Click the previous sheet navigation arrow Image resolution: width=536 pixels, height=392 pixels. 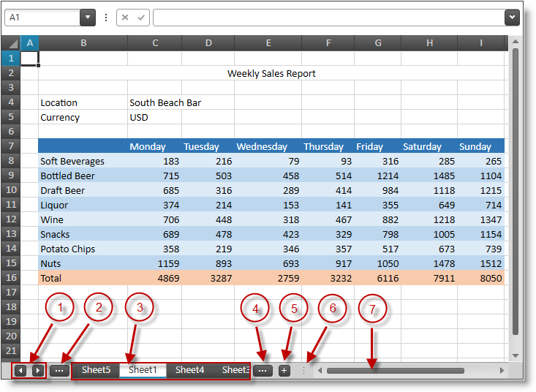pos(21,371)
